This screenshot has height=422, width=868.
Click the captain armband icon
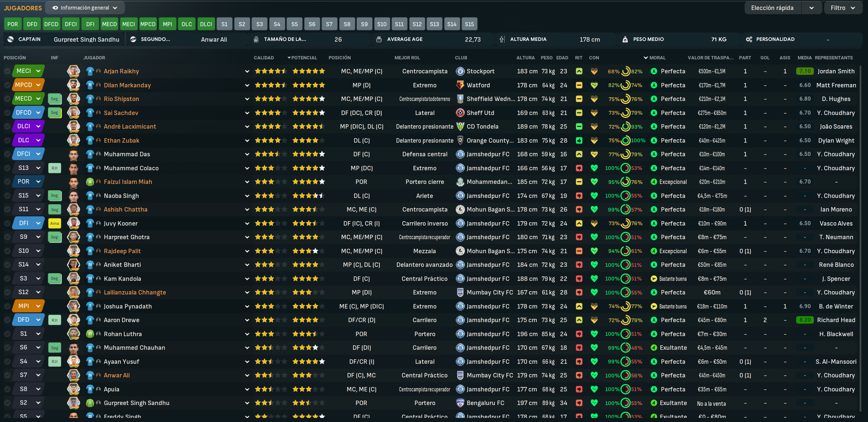[x=10, y=39]
